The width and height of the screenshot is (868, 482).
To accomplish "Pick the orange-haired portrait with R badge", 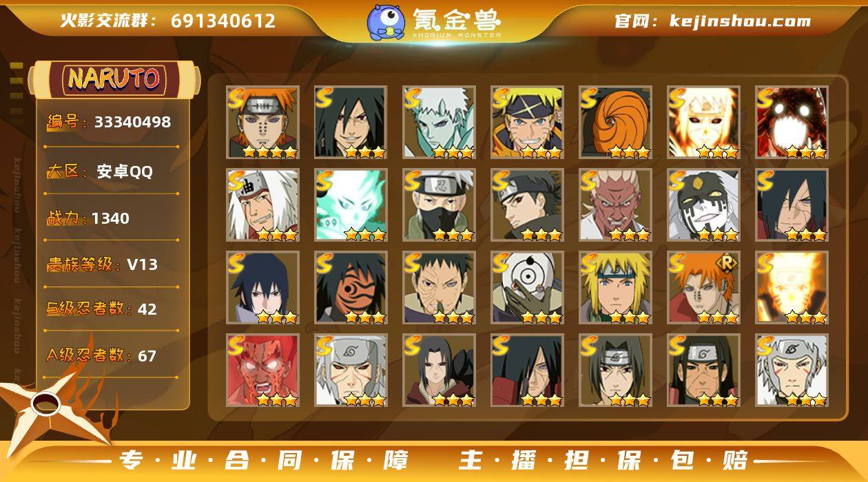I will [x=703, y=288].
